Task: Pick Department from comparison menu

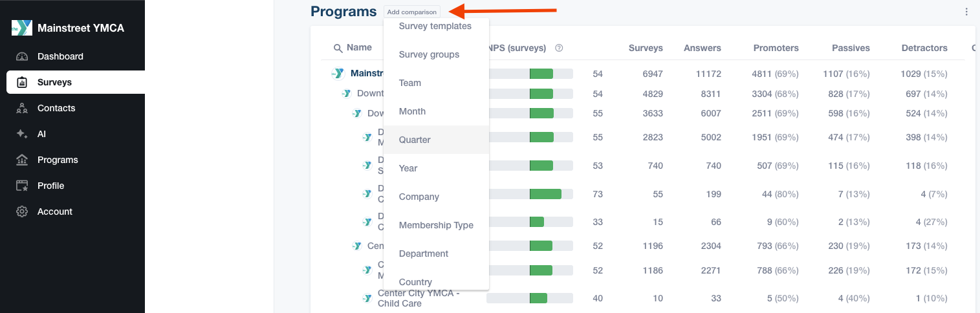Action: pyautogui.click(x=424, y=254)
